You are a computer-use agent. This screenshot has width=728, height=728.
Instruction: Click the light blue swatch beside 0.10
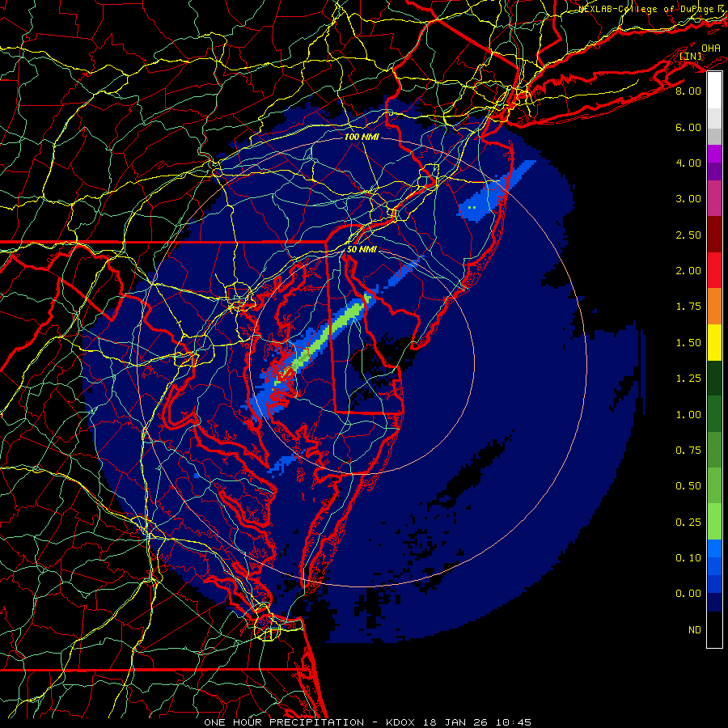714,548
